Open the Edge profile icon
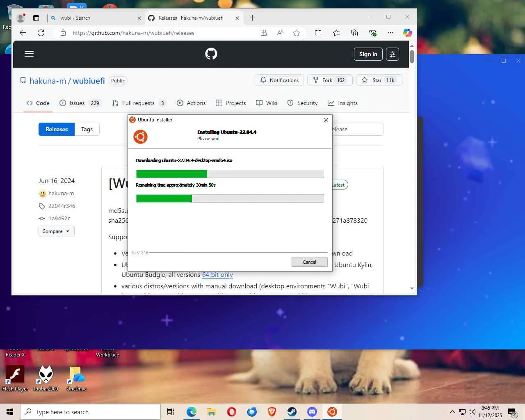Screen dimensions: 525x420 pos(21,18)
